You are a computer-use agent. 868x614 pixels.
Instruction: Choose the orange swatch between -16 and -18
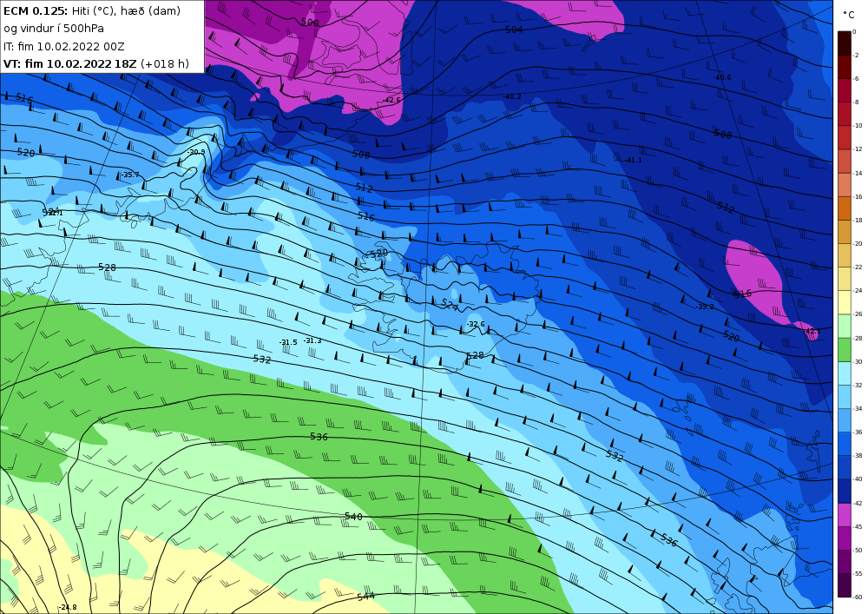click(845, 208)
